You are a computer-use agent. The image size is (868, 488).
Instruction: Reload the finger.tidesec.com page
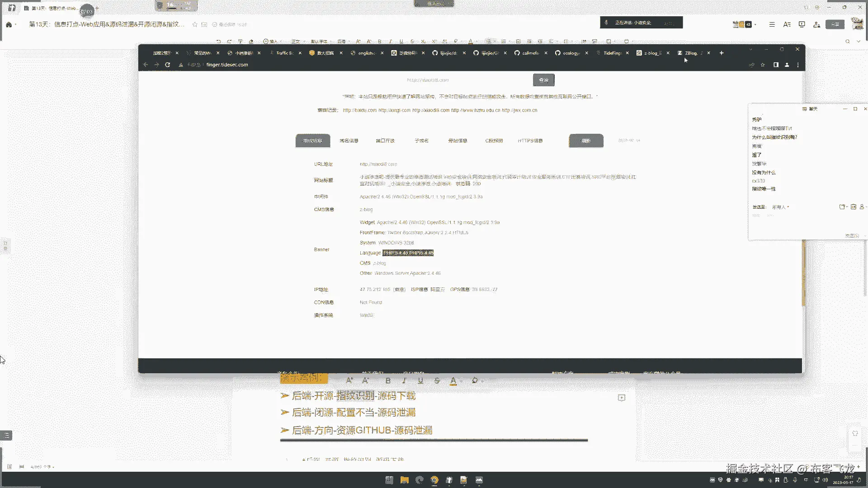(x=167, y=65)
